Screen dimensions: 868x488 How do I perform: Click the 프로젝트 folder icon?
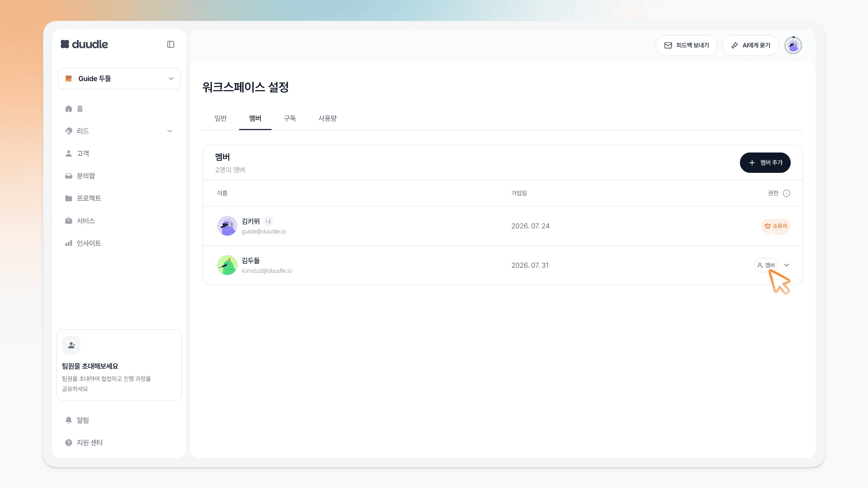pos(68,198)
